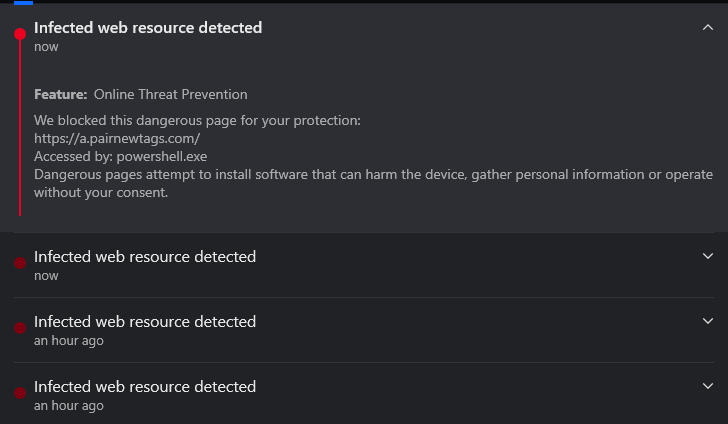Click the 'Online Threat Prevention' feature text
Image resolution: width=728 pixels, height=424 pixels.
[x=170, y=94]
